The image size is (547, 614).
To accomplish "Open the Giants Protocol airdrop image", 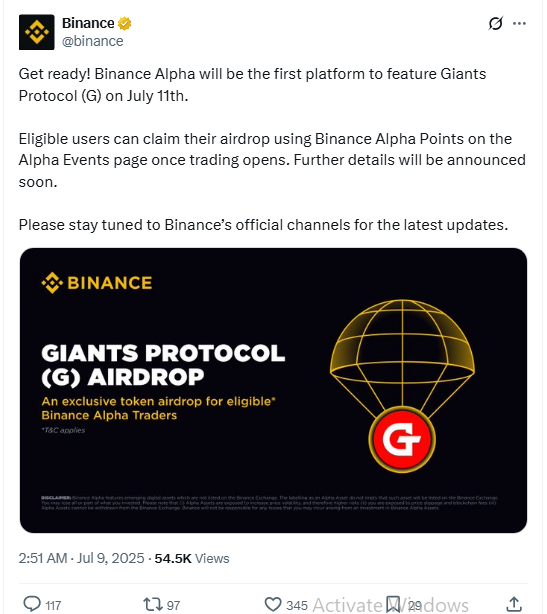I will coord(273,390).
